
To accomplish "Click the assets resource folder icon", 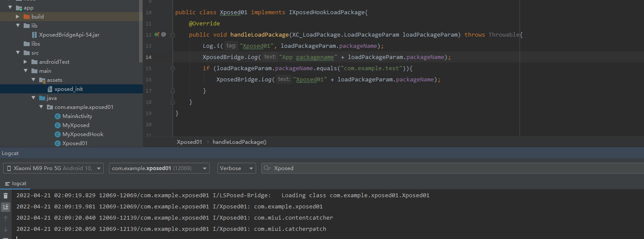I will pos(42,80).
